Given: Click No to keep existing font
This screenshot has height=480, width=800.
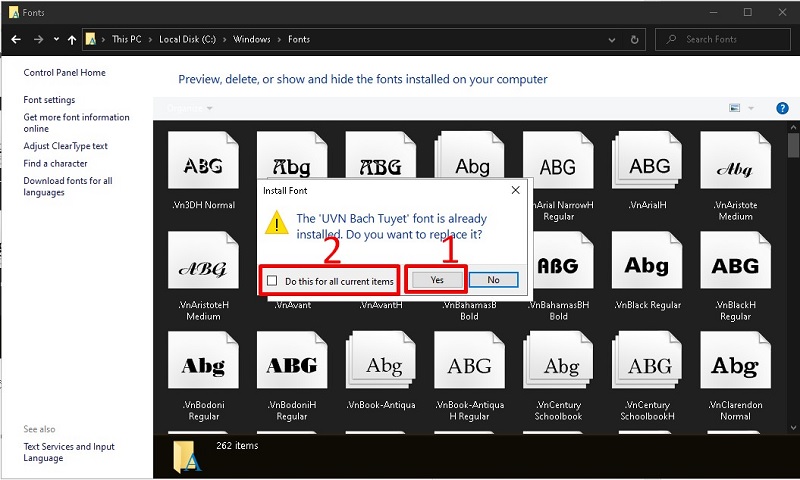Looking at the screenshot, I should (x=493, y=280).
